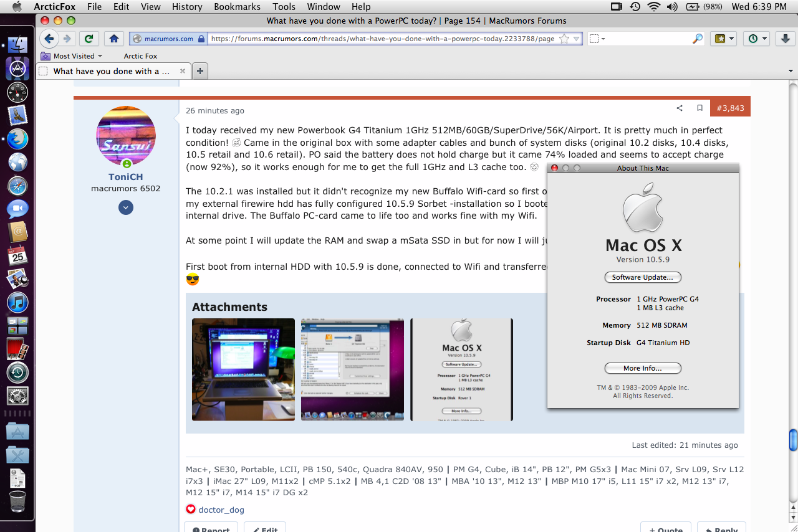The image size is (798, 532).
Task: Click the ArcticFox browser icon in dock
Action: (17, 138)
